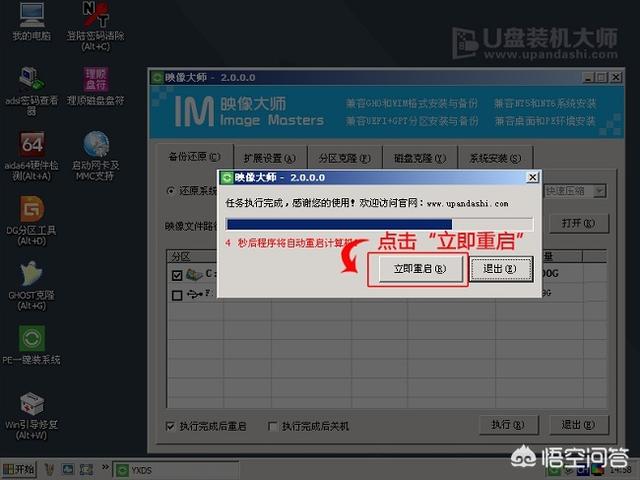Click the main window title bar green icon
This screenshot has width=640, height=480.
tap(157, 77)
